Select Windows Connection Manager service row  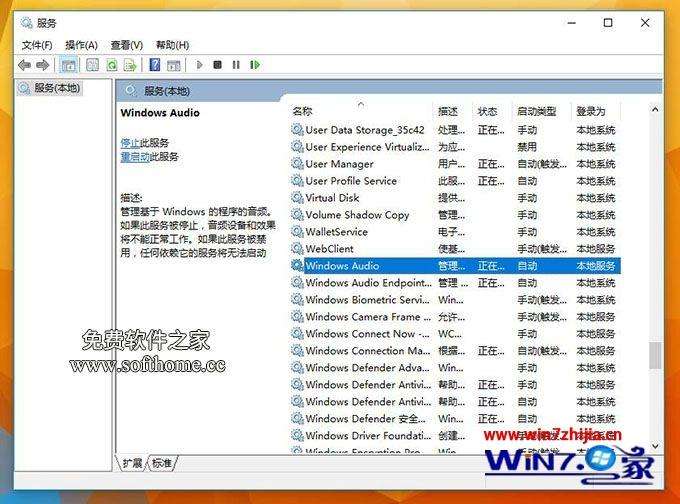[455, 350]
